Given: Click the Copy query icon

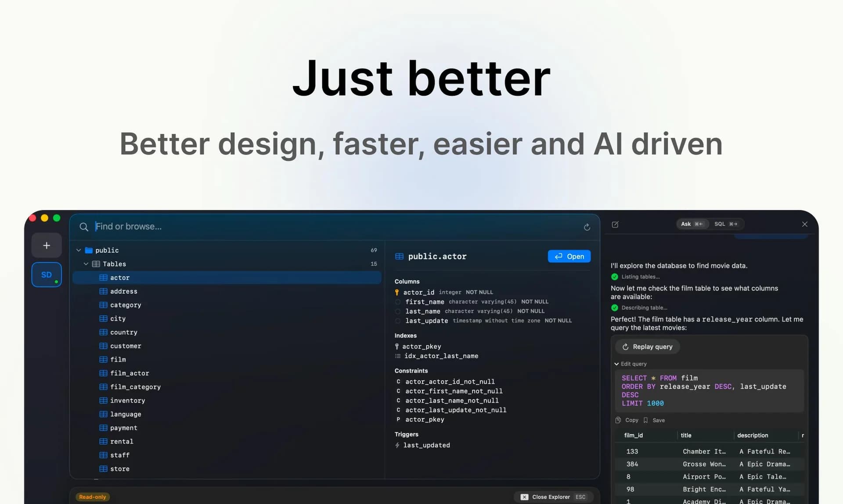Looking at the screenshot, I should pyautogui.click(x=618, y=420).
